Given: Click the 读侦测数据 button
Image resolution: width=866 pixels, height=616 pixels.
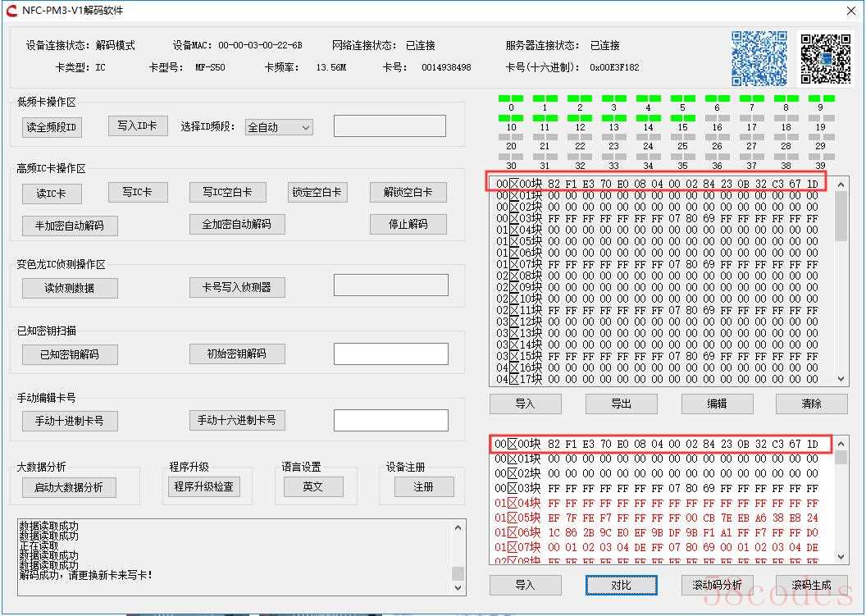Looking at the screenshot, I should point(70,288).
